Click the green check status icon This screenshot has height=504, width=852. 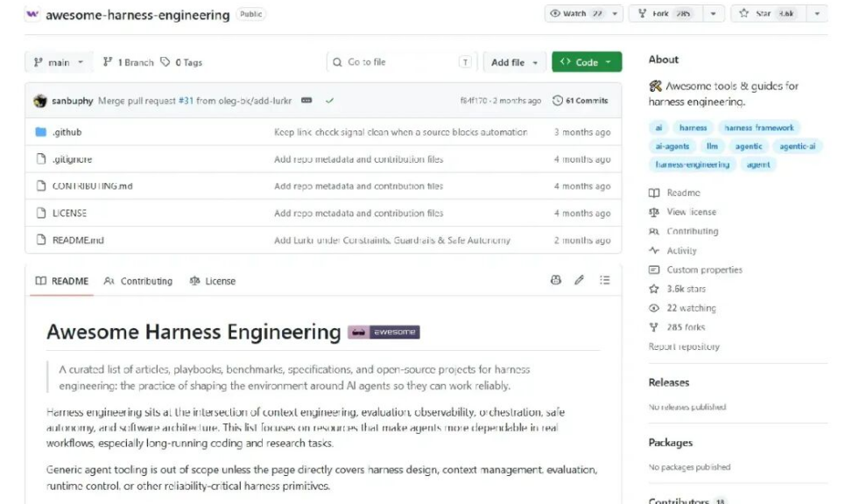click(x=329, y=101)
